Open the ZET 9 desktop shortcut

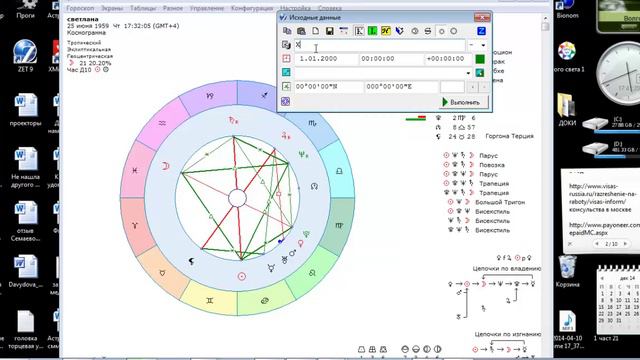tap(25, 56)
